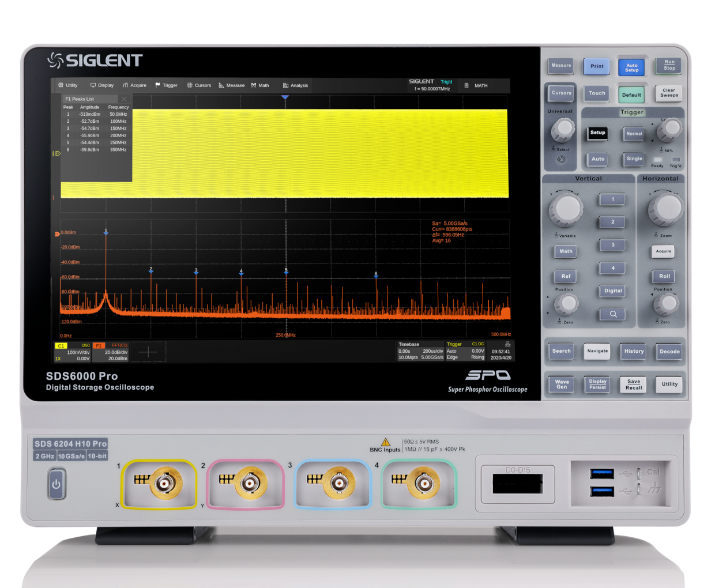Open the Timebase settings box
The height and width of the screenshot is (588, 715).
(420, 351)
